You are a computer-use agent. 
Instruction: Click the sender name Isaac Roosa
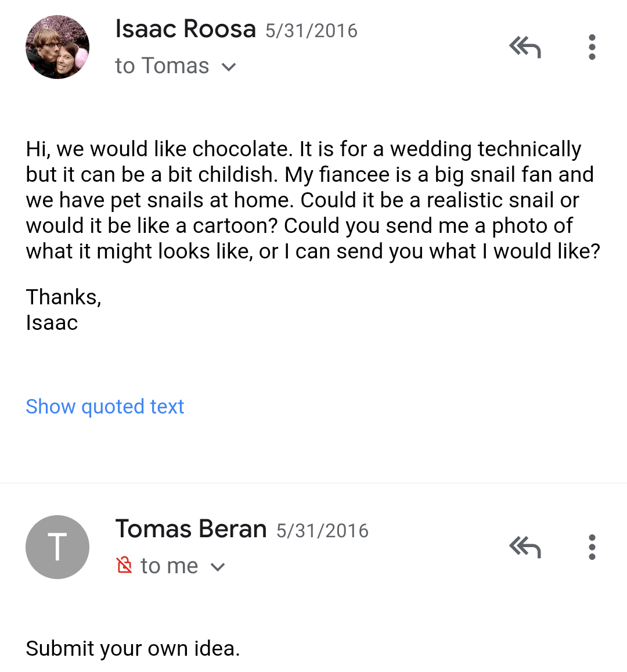point(185,29)
